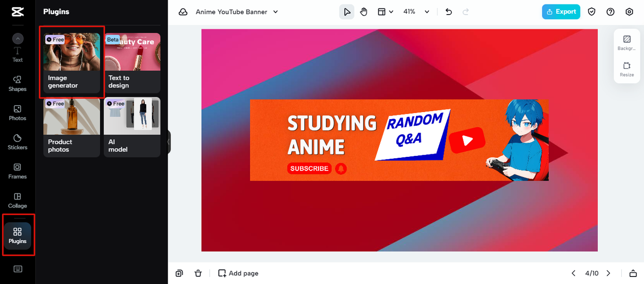The height and width of the screenshot is (284, 644).
Task: Open the AI model plugin
Action: tap(132, 127)
